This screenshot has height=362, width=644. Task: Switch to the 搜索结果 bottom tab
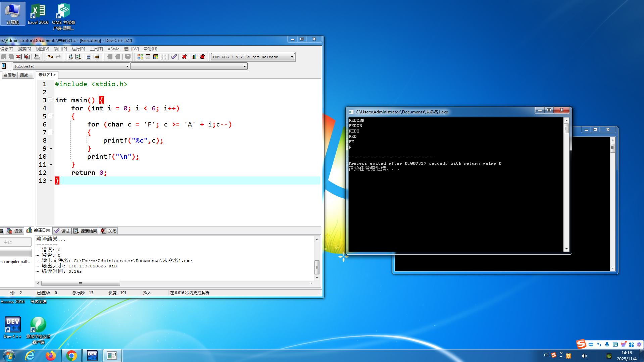pyautogui.click(x=86, y=231)
